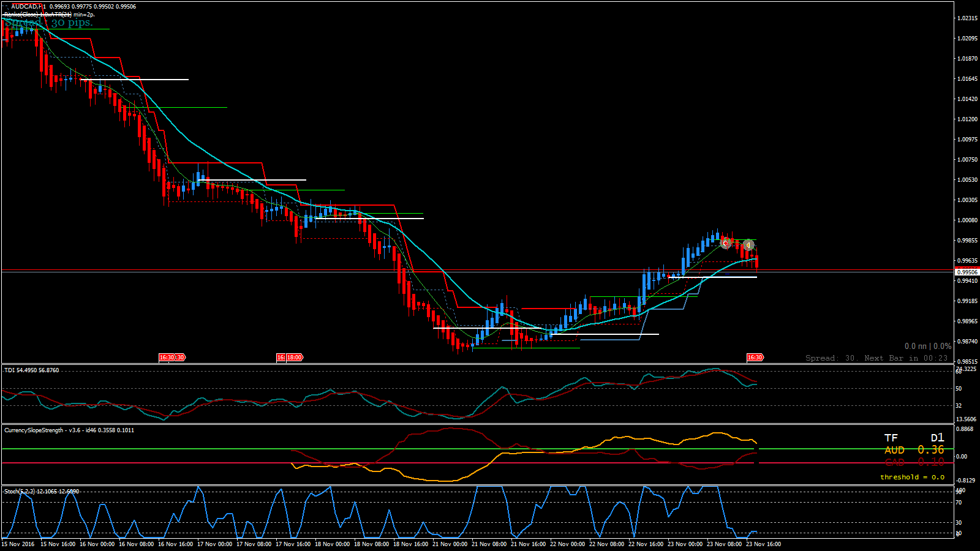Click the TDI 54.4950 56.8760 indicator label
Screen dimensions: 980x551
[x=32, y=370]
